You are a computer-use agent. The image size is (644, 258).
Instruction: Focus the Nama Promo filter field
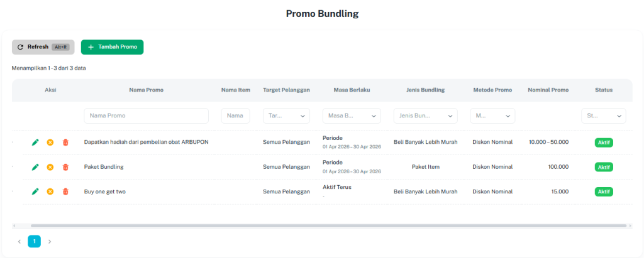146,116
